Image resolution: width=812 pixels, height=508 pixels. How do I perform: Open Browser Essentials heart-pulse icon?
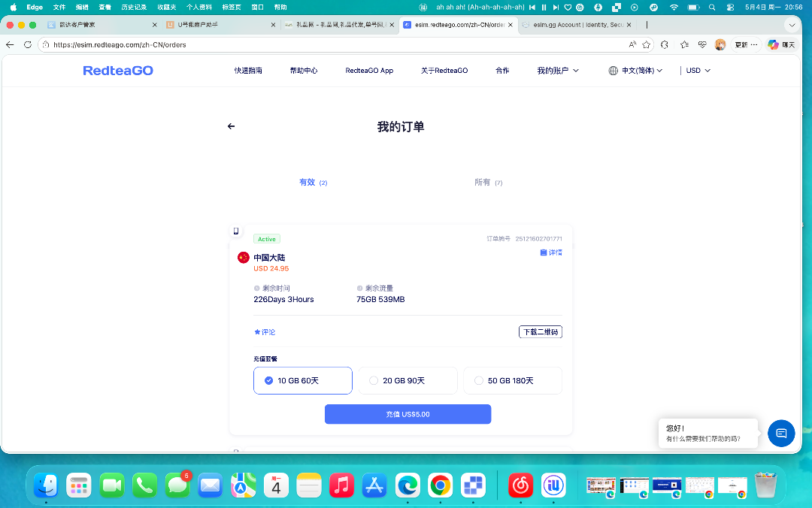click(702, 44)
